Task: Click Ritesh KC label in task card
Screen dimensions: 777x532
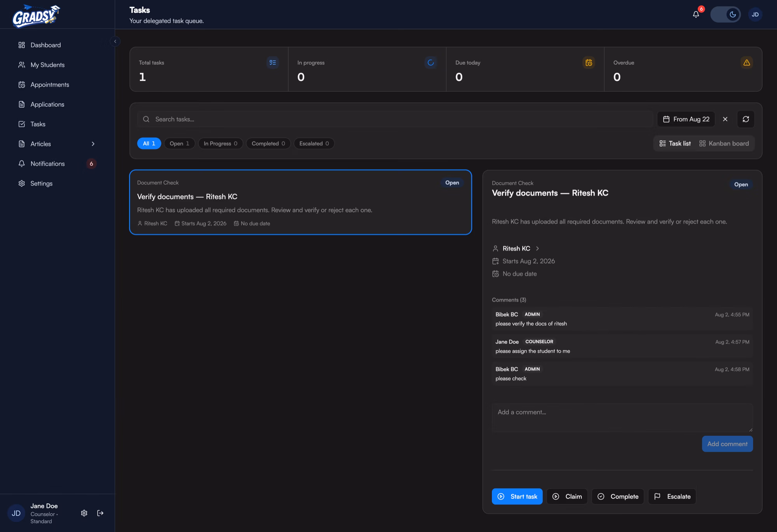Action: pyautogui.click(x=152, y=224)
